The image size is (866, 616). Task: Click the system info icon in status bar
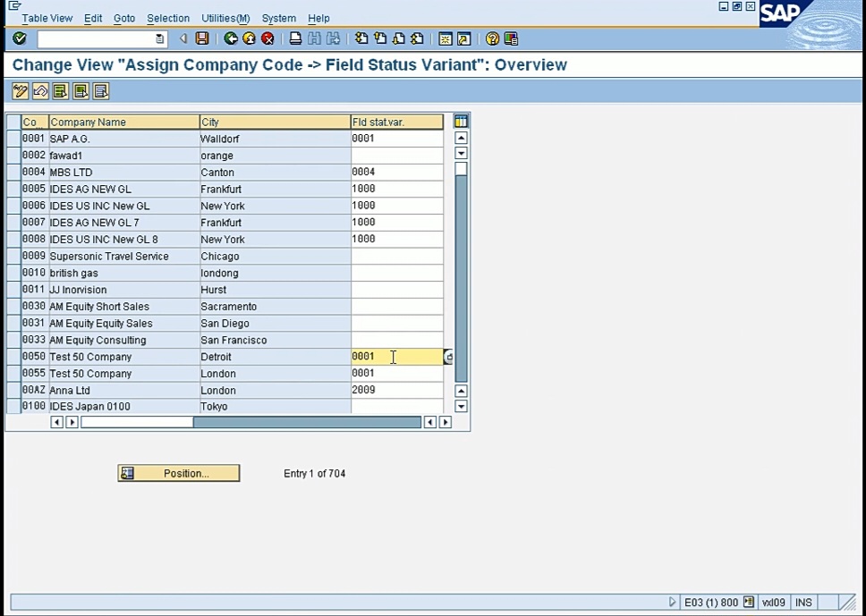click(x=749, y=603)
